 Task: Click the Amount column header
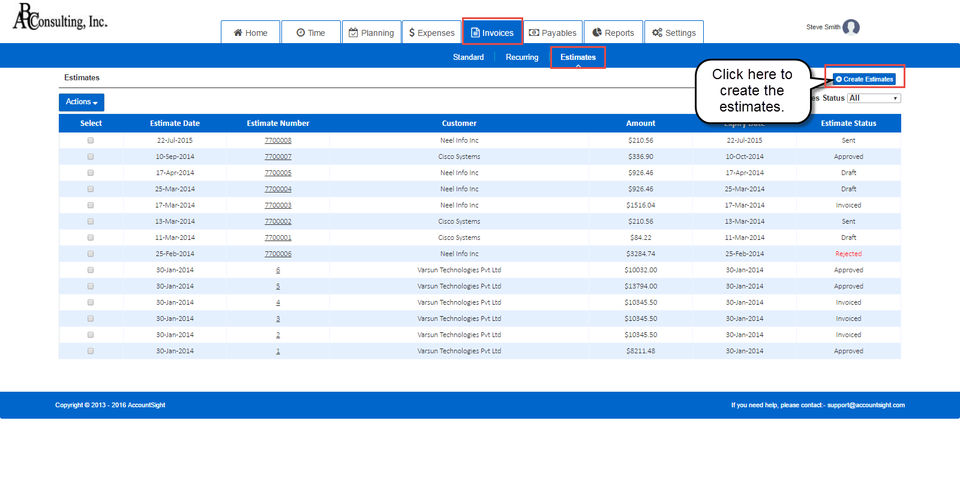[640, 123]
